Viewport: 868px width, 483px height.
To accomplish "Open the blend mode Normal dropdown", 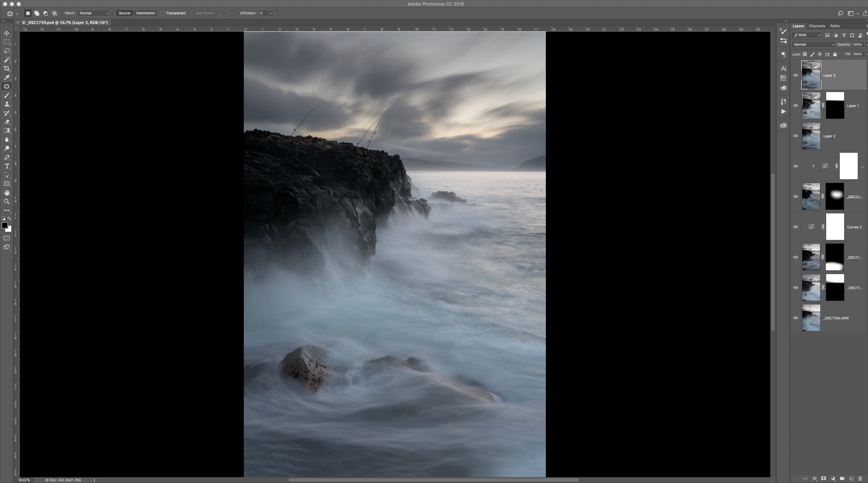I will [x=814, y=44].
